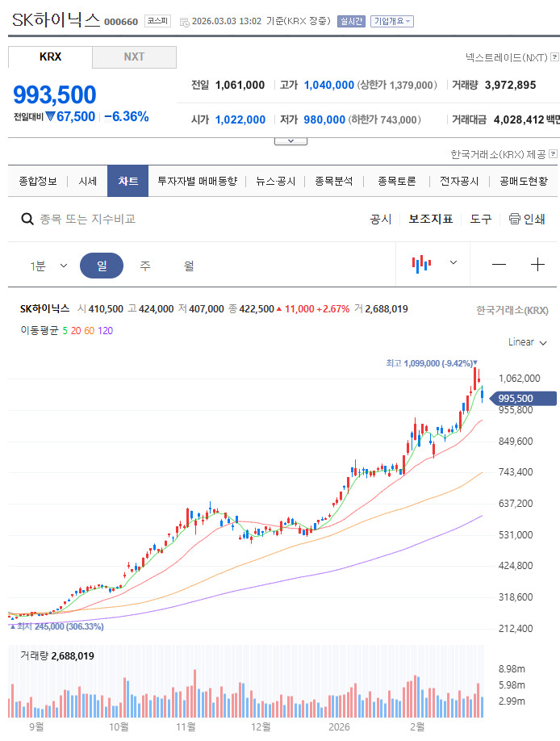Open the 종목분석 tab

tap(333, 181)
